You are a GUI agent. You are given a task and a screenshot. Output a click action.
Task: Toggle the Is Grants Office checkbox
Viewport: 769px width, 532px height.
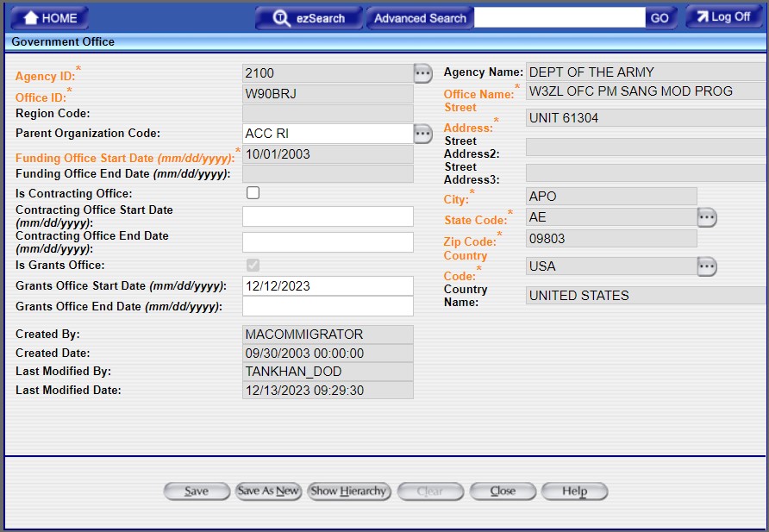(253, 265)
